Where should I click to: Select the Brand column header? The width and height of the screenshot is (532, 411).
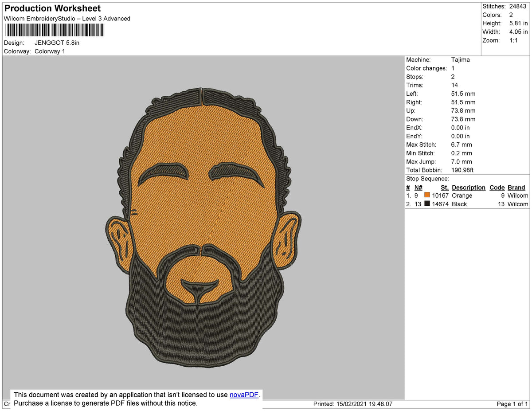point(516,187)
